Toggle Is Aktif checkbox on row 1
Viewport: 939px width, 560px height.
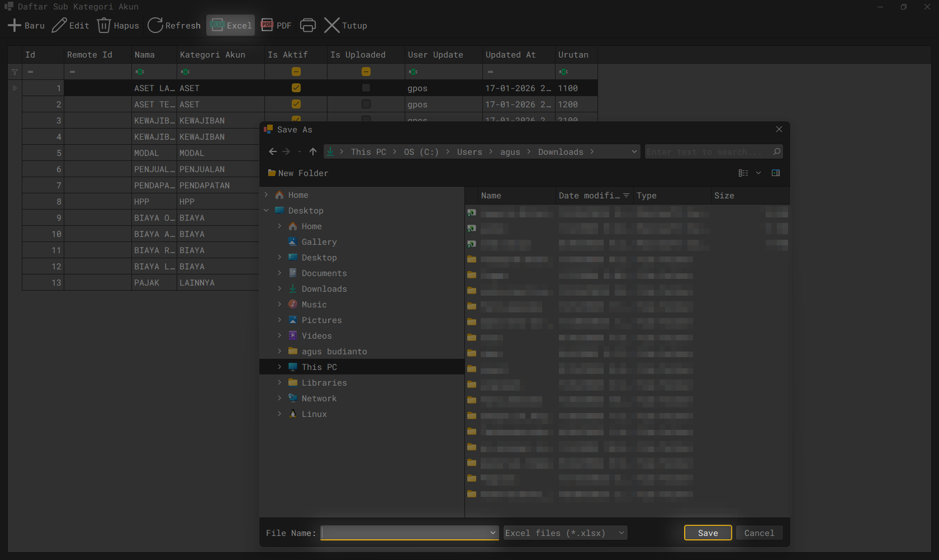pyautogui.click(x=296, y=88)
